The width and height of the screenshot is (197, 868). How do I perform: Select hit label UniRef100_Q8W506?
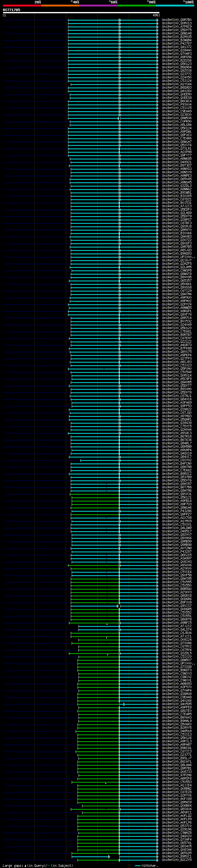(x=177, y=118)
